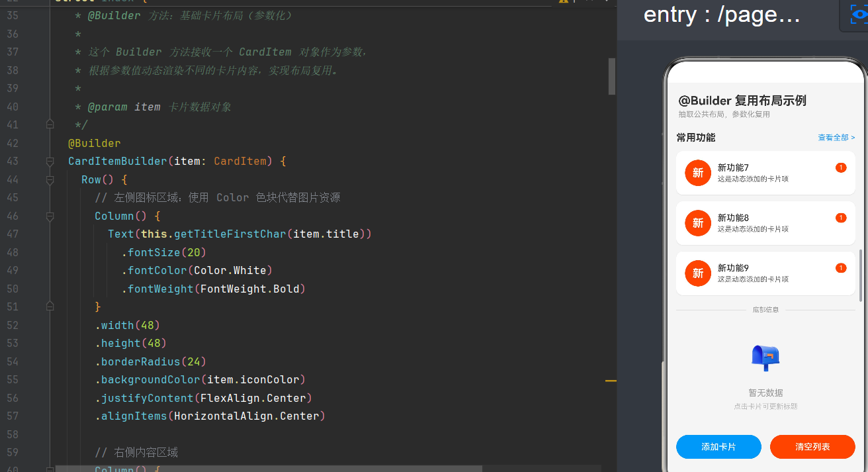Open the 查看全部 > link
This screenshot has height=472, width=868.
(x=836, y=138)
